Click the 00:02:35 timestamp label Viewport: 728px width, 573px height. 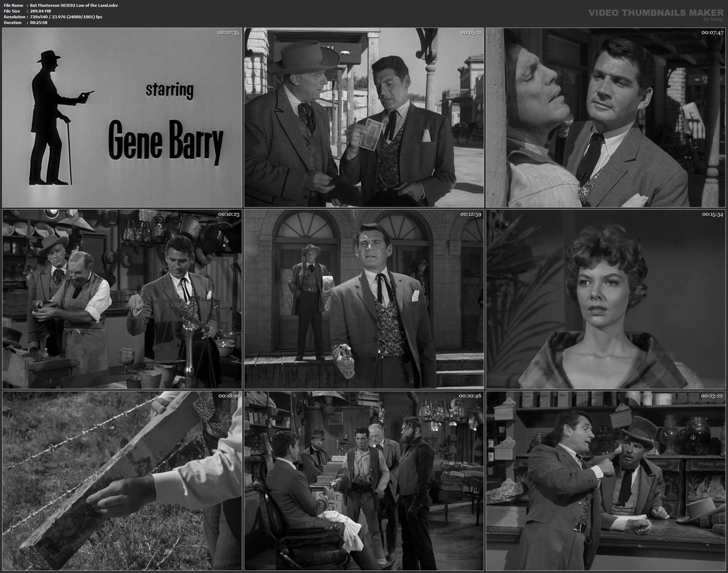click(x=228, y=33)
